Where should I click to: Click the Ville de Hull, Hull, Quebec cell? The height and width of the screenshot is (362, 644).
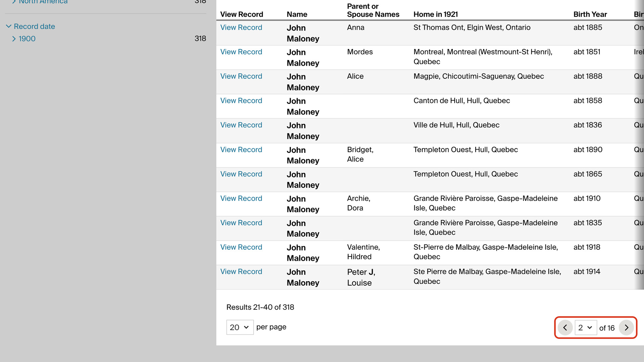point(456,125)
